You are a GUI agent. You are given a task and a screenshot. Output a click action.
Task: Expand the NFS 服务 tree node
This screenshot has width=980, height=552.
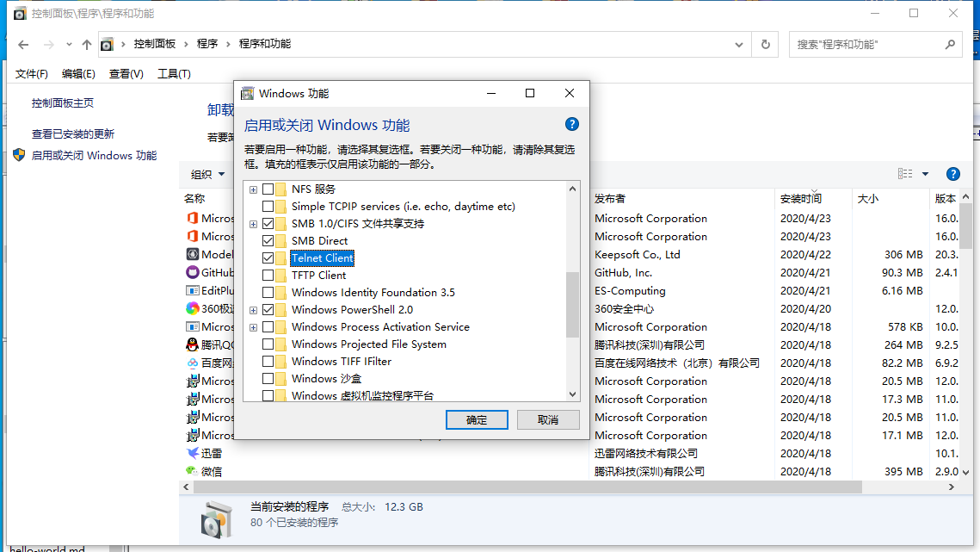pos(253,189)
